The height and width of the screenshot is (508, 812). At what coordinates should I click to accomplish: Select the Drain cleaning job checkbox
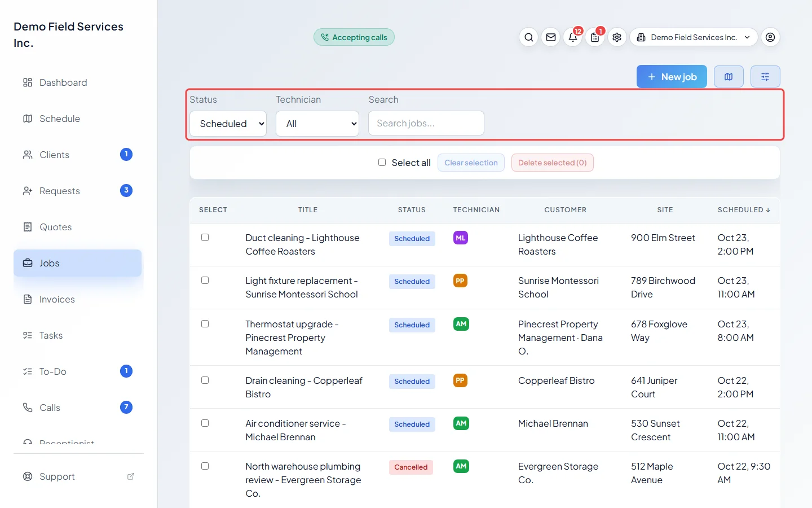coord(205,380)
